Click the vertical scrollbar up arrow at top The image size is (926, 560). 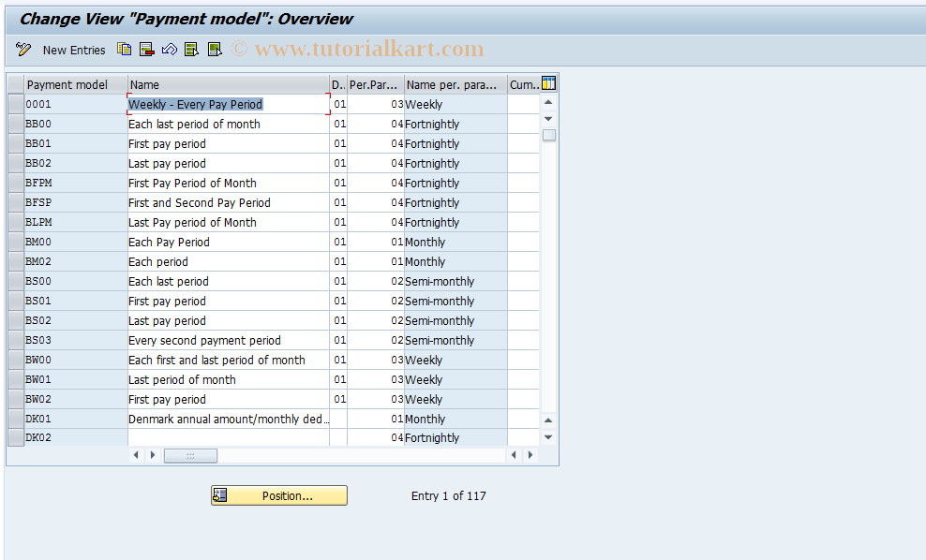548,103
